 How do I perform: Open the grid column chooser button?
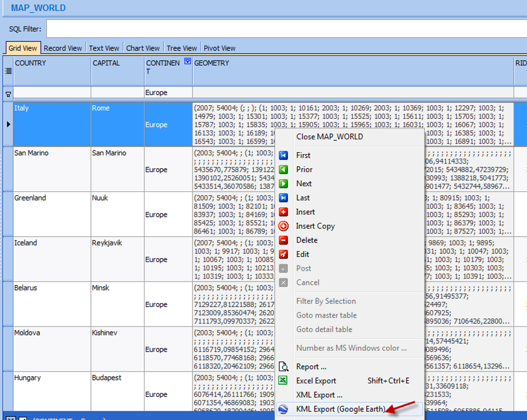(8, 70)
